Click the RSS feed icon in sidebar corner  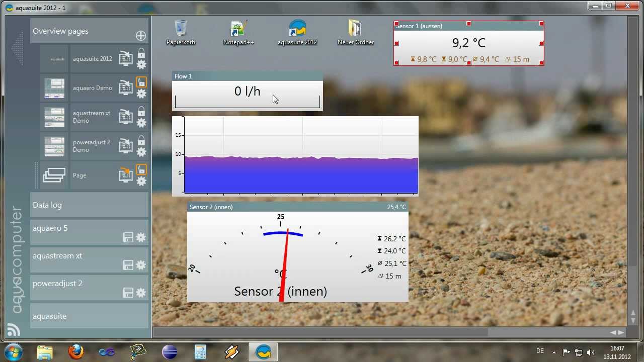pos(14,330)
